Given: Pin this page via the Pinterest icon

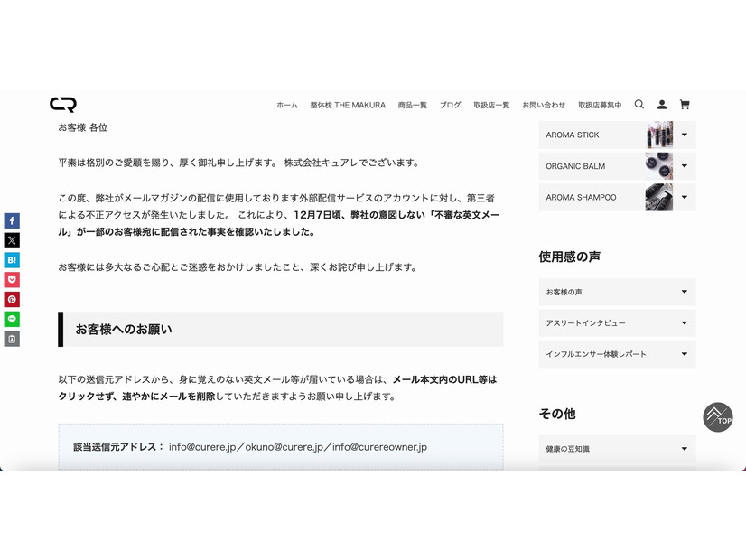Looking at the screenshot, I should coord(11,299).
